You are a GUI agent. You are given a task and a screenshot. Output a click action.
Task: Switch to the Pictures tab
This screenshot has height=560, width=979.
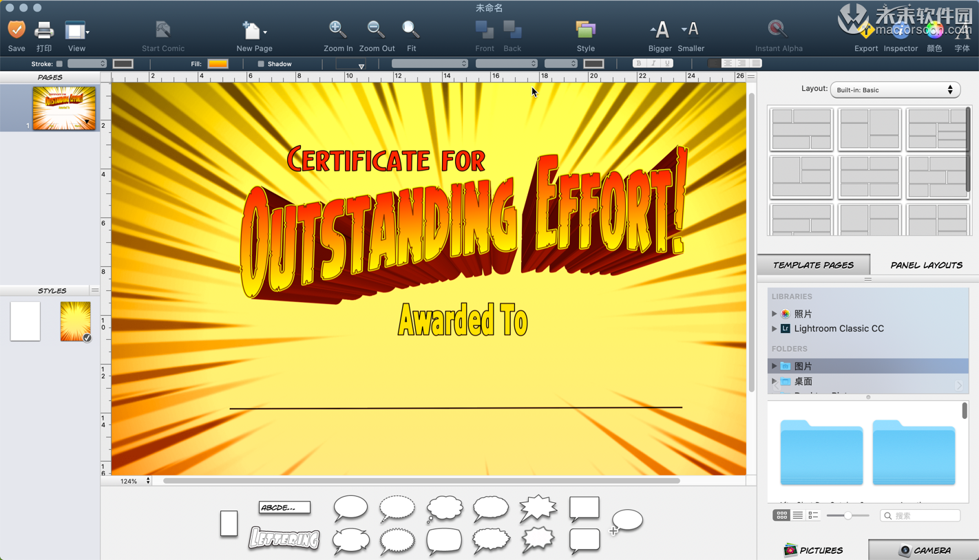click(813, 550)
